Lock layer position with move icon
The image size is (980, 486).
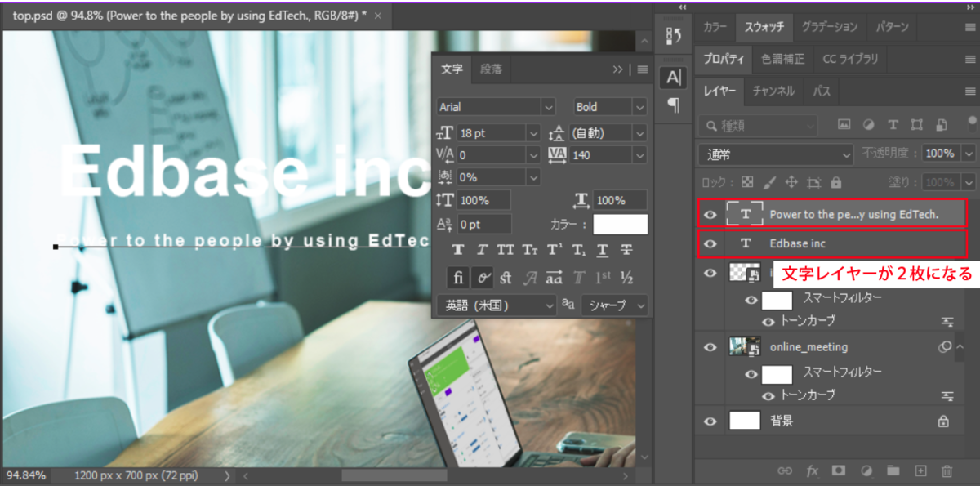[x=791, y=182]
